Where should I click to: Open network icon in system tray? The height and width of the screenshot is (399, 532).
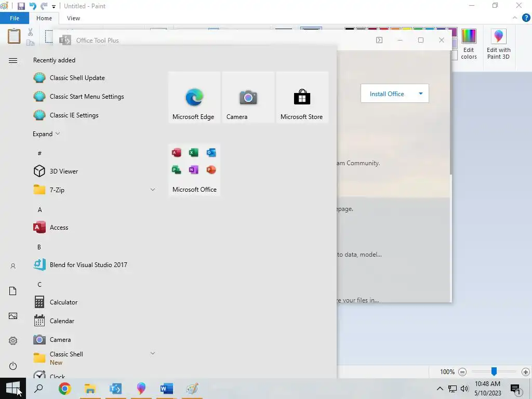click(x=453, y=389)
